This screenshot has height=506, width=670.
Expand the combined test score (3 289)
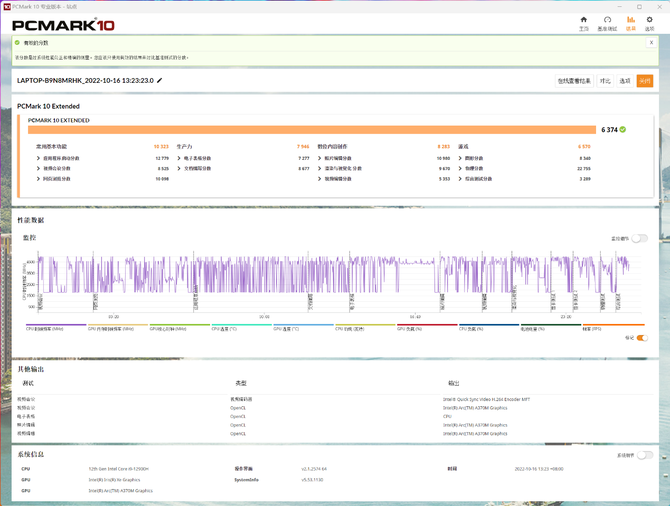[x=460, y=179]
